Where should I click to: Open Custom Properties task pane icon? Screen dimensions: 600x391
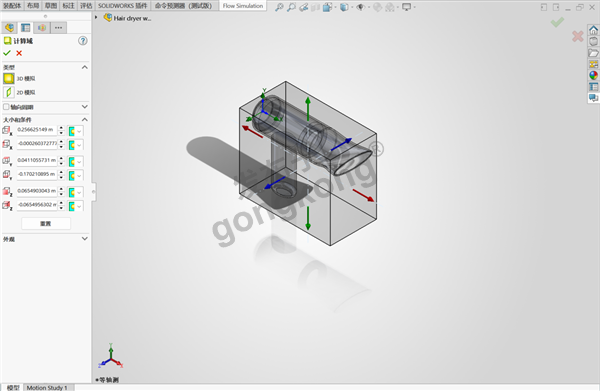pos(593,87)
